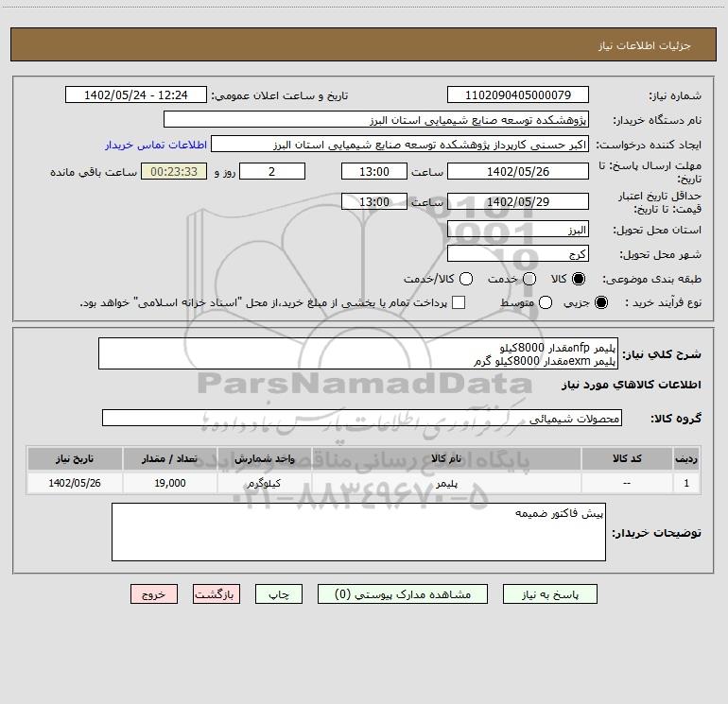
Task: Click the خروج exit button
Action: pos(154,594)
